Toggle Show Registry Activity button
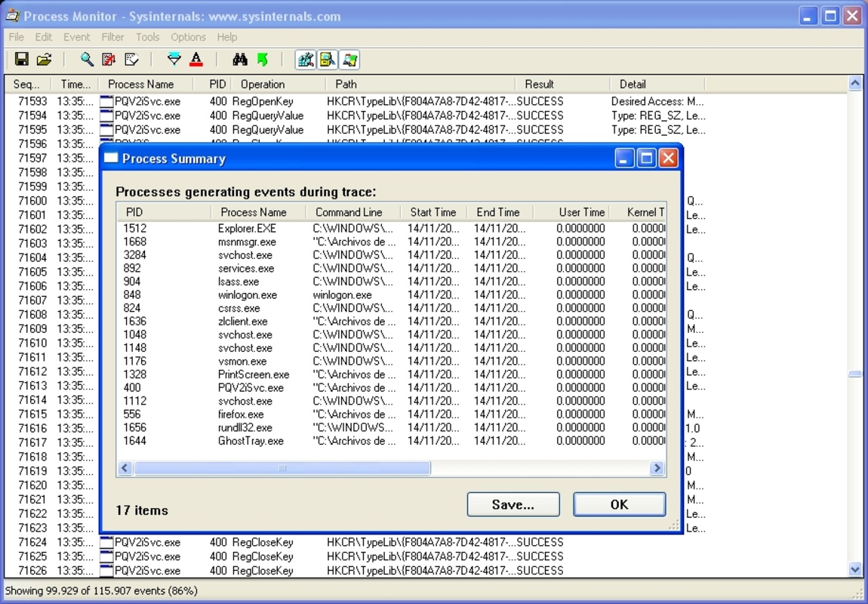The width and height of the screenshot is (868, 604). click(x=306, y=60)
